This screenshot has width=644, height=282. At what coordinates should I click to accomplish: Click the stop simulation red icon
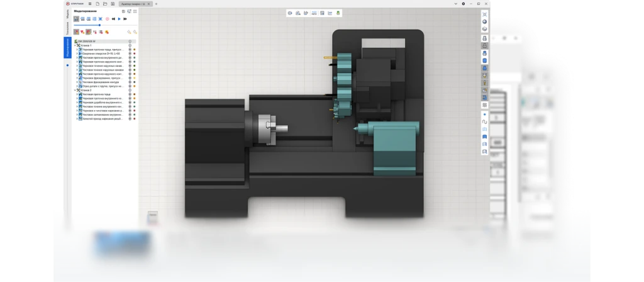(x=108, y=19)
